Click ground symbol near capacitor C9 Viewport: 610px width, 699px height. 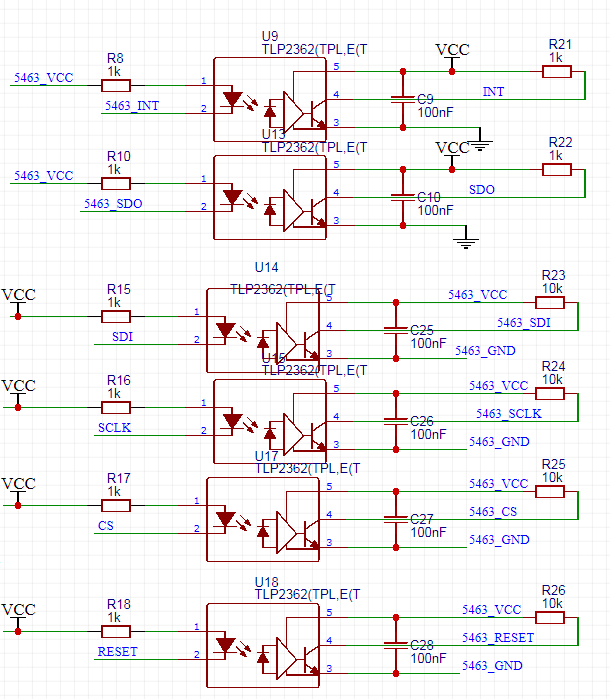(x=480, y=141)
